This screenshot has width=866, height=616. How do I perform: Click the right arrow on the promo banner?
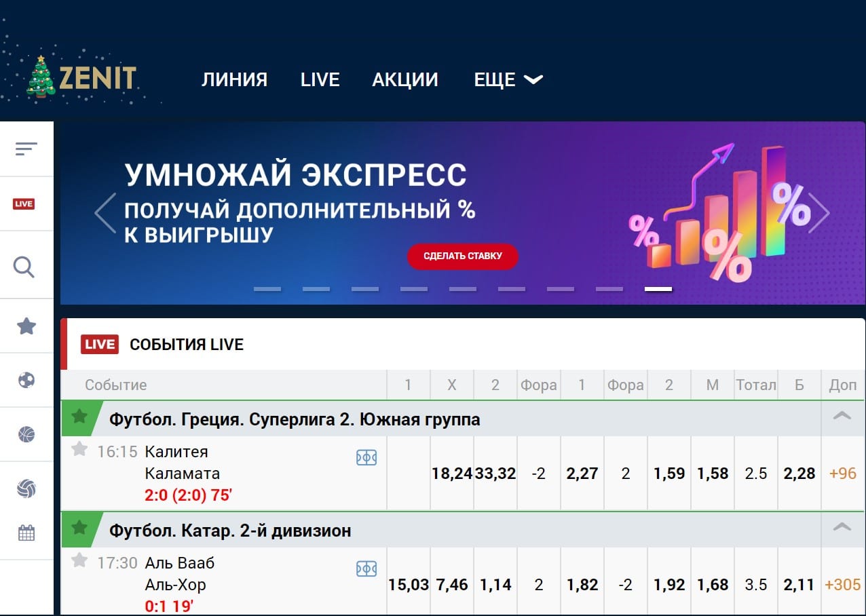[x=822, y=212]
